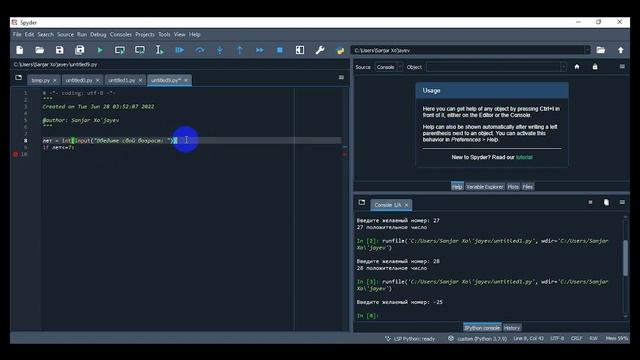Continue execution until next breakpoint
The height and width of the screenshot is (360, 640).
260,50
